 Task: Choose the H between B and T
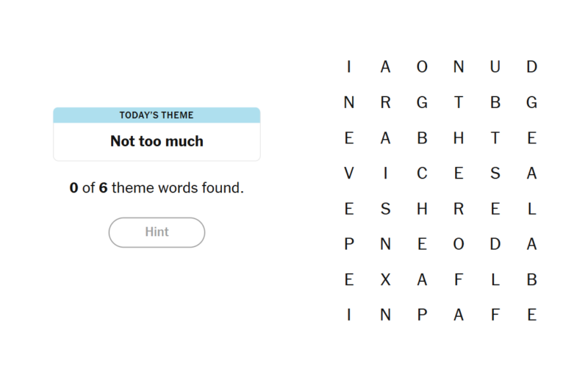coord(459,138)
